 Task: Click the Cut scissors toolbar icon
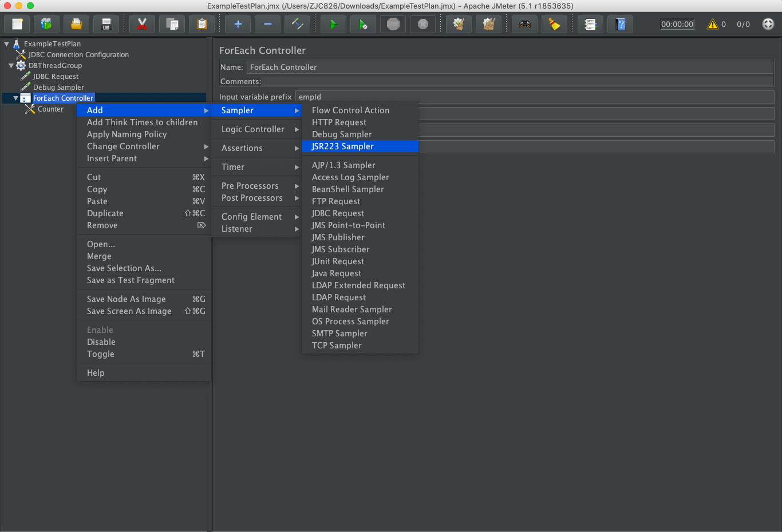click(143, 24)
